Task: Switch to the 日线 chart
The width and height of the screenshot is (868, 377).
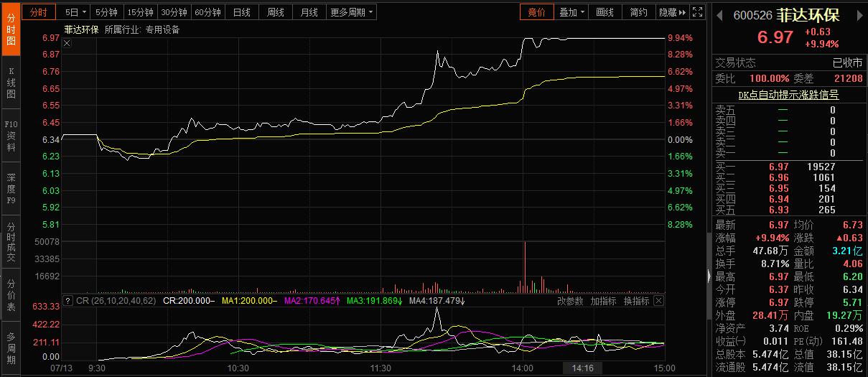Action: (x=242, y=12)
